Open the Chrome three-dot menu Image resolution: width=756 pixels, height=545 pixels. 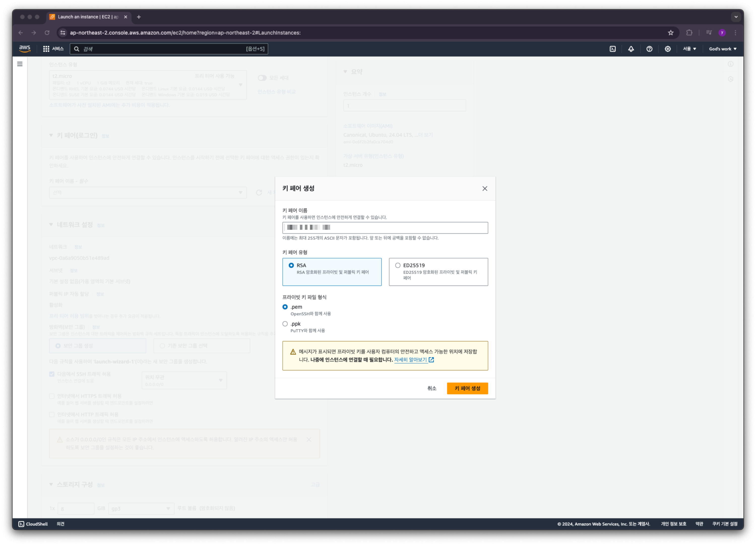[736, 33]
